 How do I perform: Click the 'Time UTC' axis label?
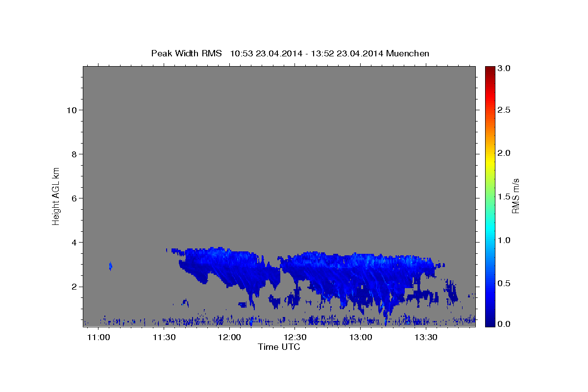(x=279, y=347)
